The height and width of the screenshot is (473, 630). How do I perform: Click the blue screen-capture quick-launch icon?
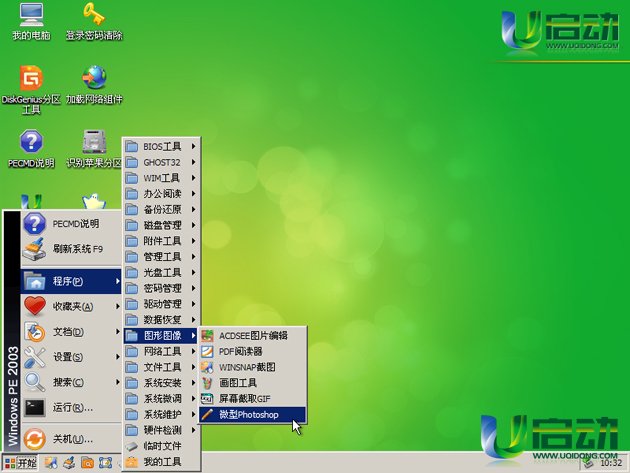(x=105, y=463)
